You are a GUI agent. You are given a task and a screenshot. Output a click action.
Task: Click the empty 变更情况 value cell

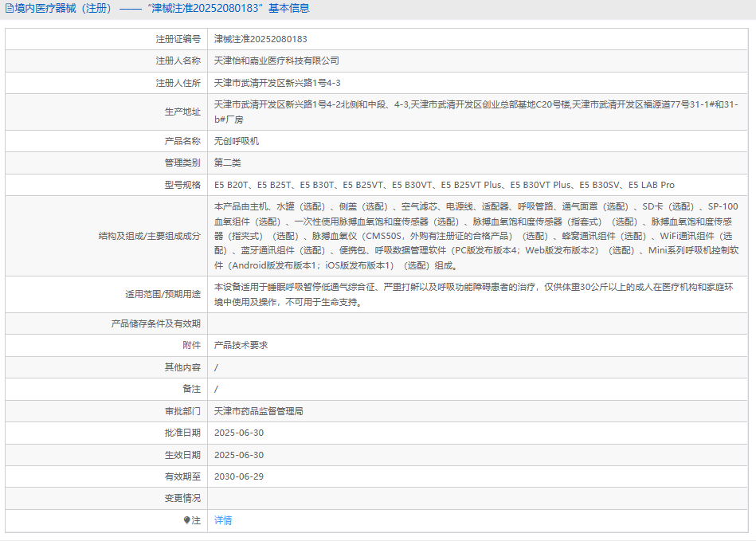point(478,498)
